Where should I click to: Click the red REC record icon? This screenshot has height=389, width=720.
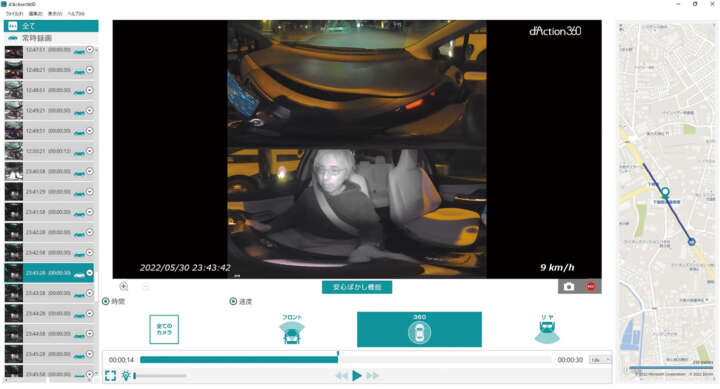[x=591, y=287]
